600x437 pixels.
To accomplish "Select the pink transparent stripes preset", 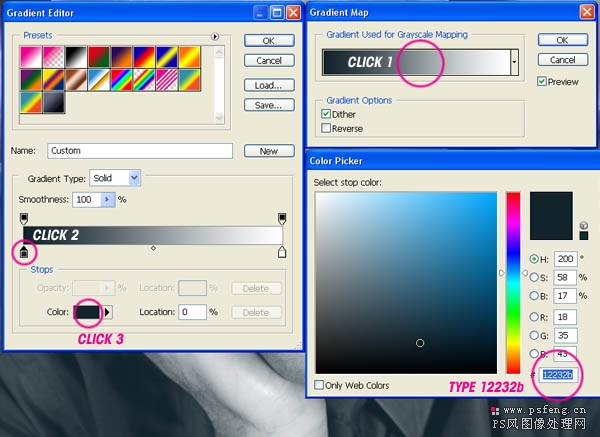I will pos(166,80).
